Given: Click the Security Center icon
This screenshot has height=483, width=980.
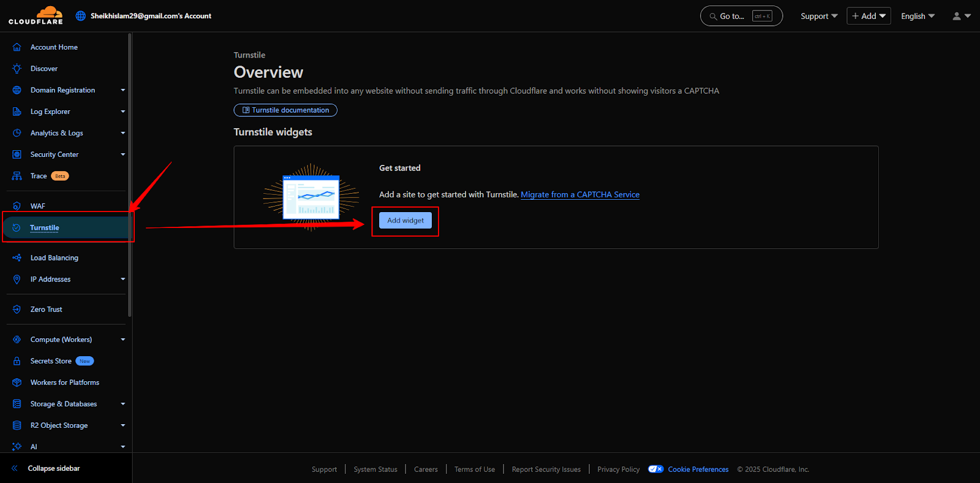Looking at the screenshot, I should (17, 154).
